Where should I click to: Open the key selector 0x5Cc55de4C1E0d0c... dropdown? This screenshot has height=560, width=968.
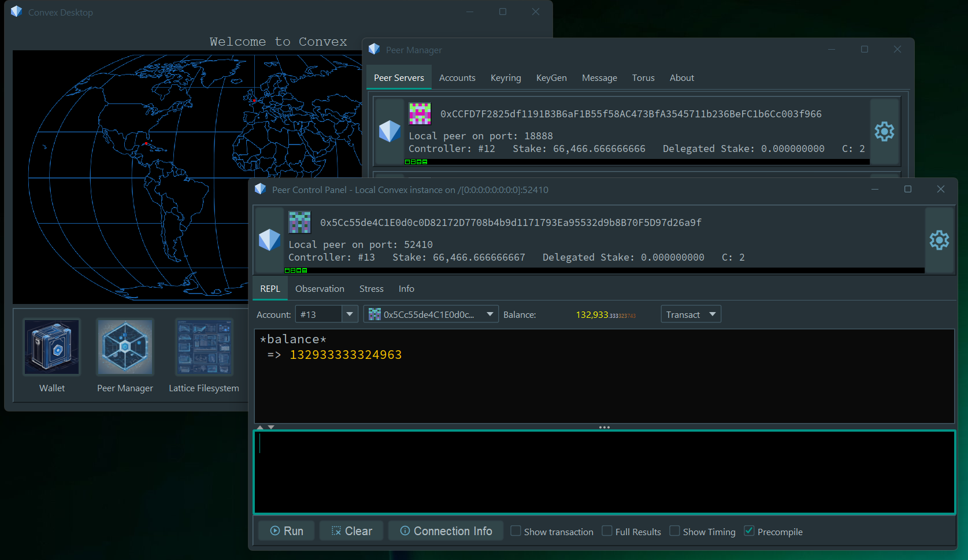click(431, 314)
